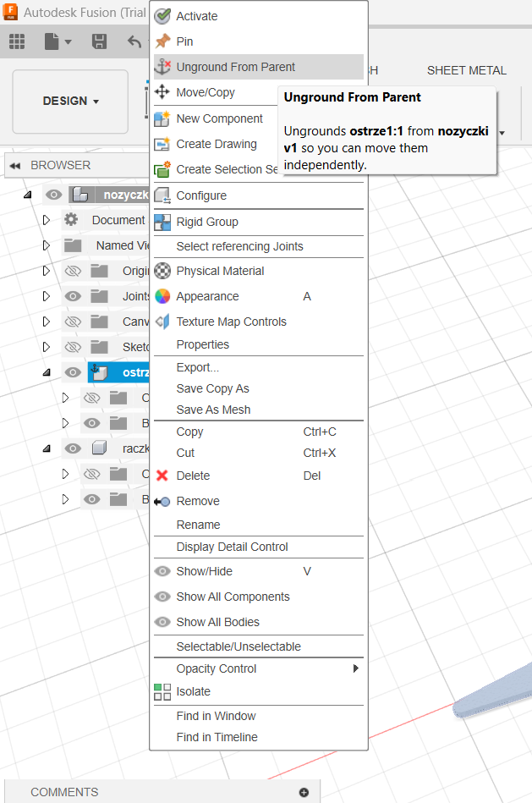The image size is (532, 803).
Task: Collapse the ostrze component node
Action: (47, 372)
